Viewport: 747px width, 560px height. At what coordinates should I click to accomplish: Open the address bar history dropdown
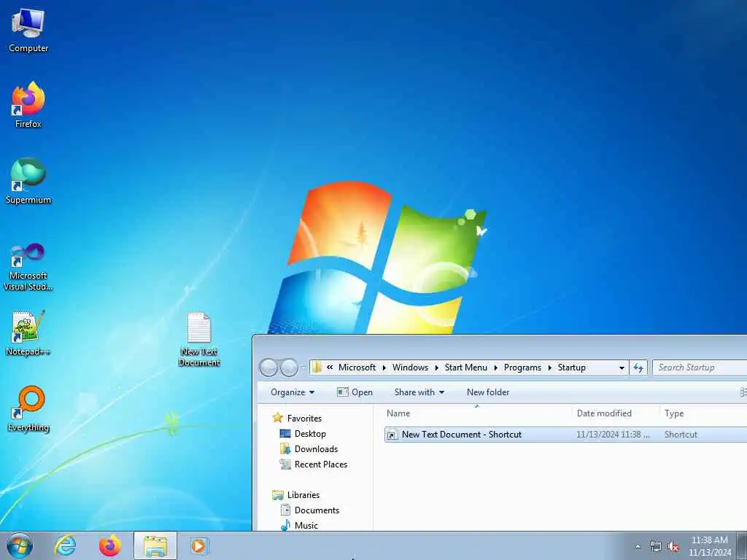click(622, 367)
